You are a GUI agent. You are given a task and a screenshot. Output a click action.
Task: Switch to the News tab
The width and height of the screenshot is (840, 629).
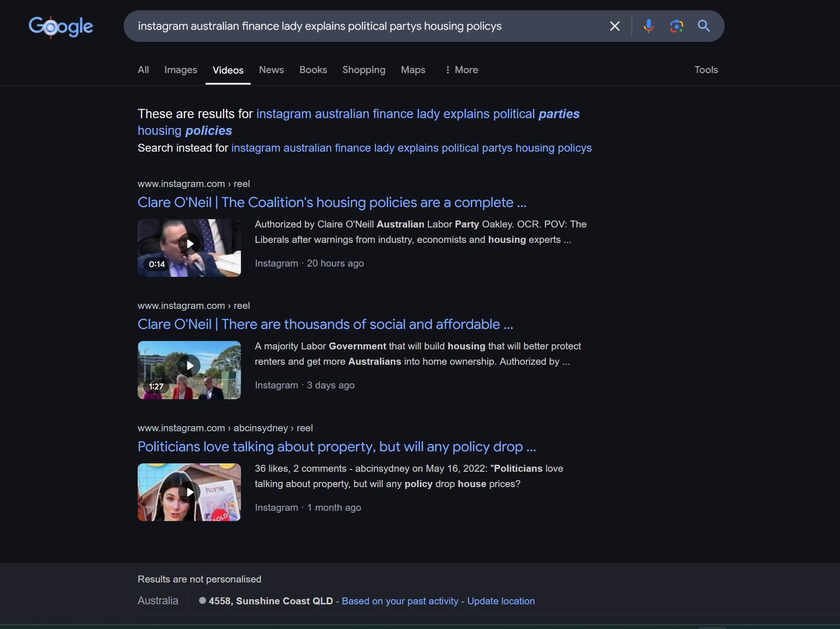pyautogui.click(x=271, y=70)
